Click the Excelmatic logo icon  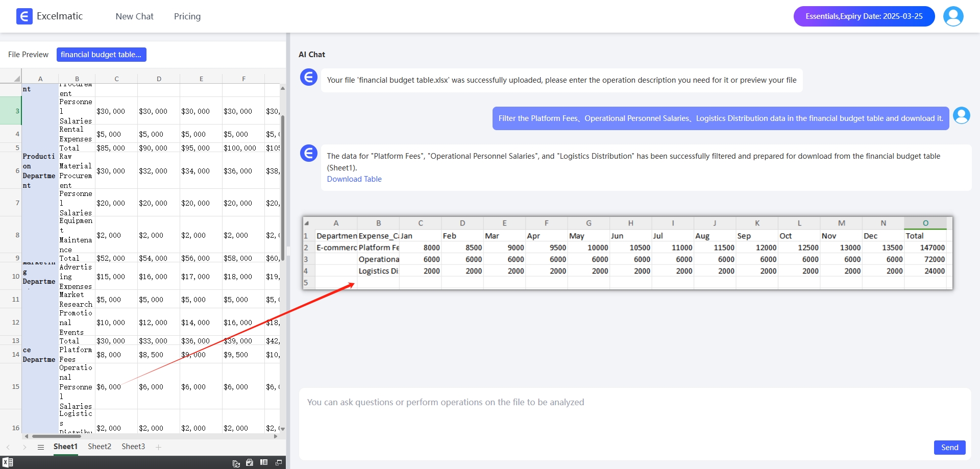[x=24, y=16]
